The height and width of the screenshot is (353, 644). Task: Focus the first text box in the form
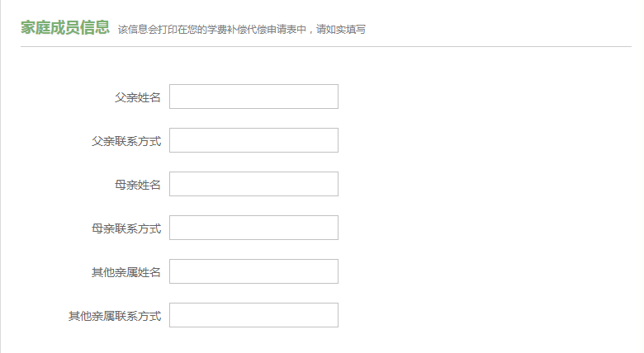(x=253, y=96)
